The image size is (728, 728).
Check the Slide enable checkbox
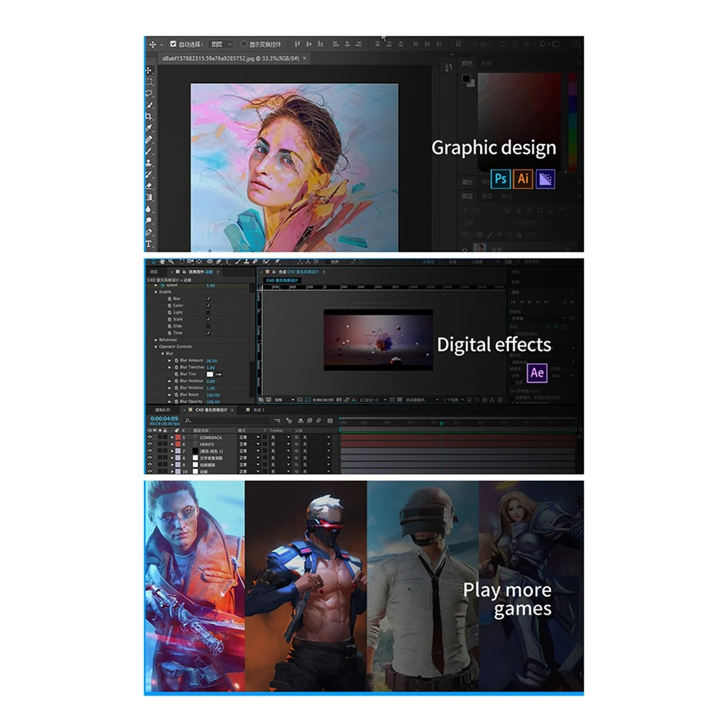[x=208, y=326]
